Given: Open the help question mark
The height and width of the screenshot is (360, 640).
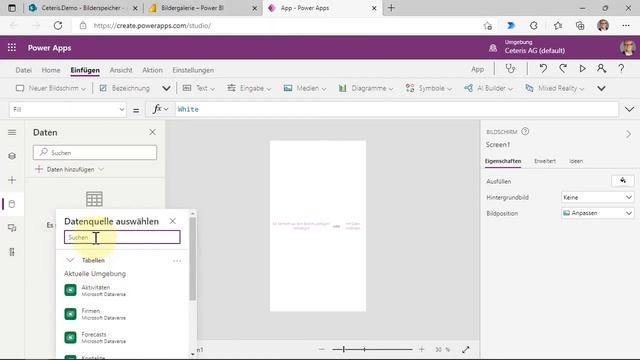Looking at the screenshot, I should pos(621,69).
